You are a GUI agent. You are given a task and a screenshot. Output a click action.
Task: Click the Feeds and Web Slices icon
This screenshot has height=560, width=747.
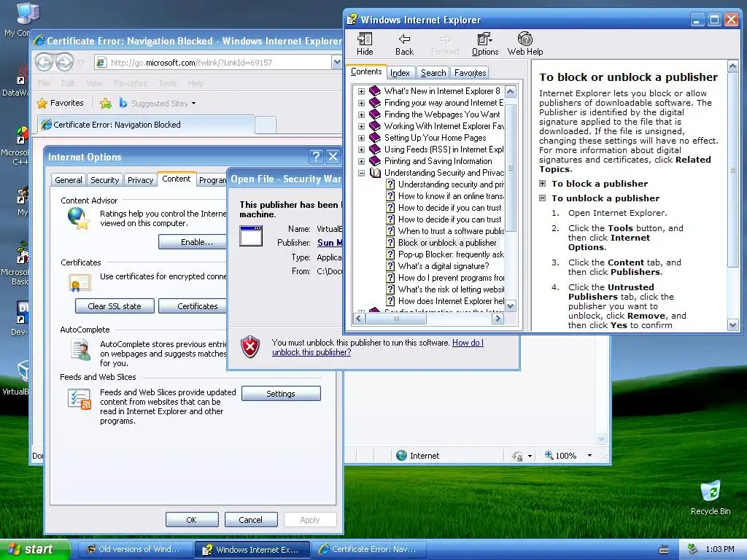(x=79, y=399)
